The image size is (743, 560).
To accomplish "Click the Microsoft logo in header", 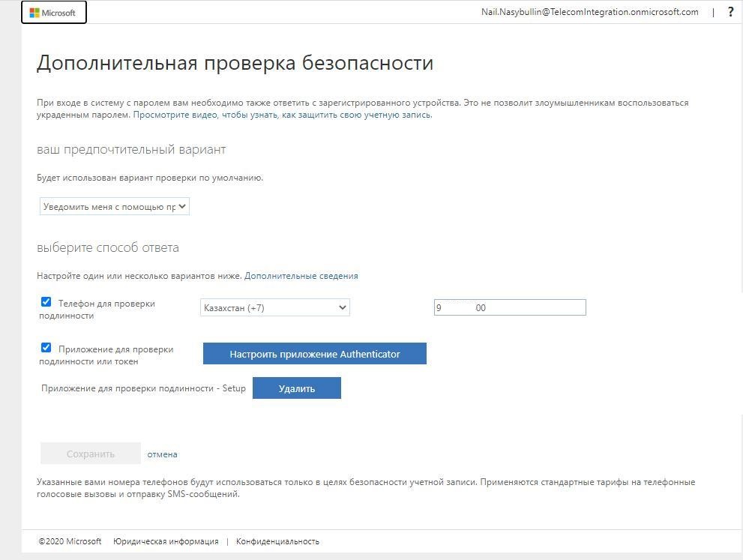I will pos(53,13).
